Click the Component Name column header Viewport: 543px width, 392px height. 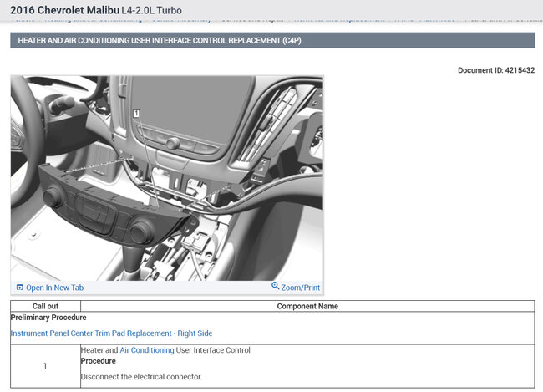tap(307, 306)
